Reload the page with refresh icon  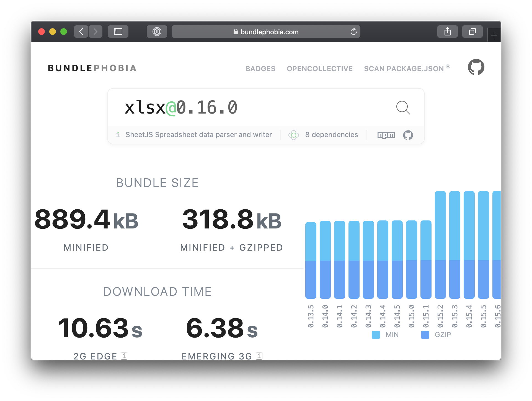[353, 32]
